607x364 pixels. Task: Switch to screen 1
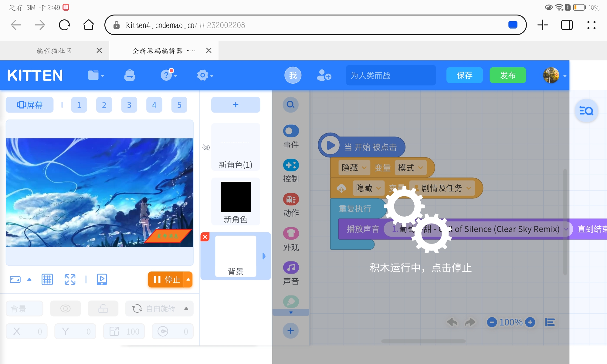(79, 105)
